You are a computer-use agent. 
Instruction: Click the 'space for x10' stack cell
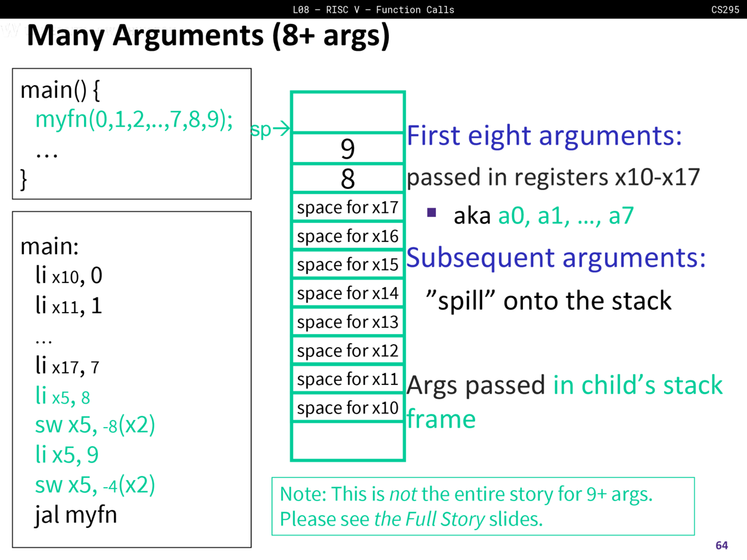point(348,408)
